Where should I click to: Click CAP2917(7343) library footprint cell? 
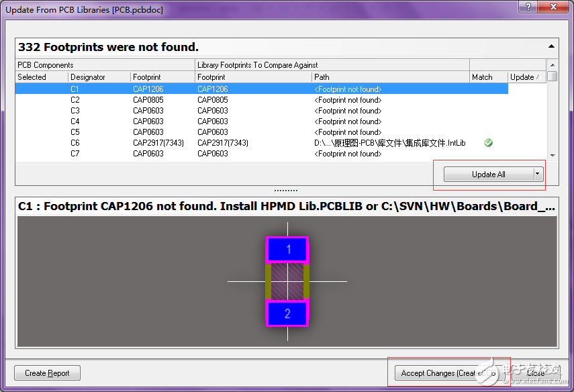pos(223,143)
